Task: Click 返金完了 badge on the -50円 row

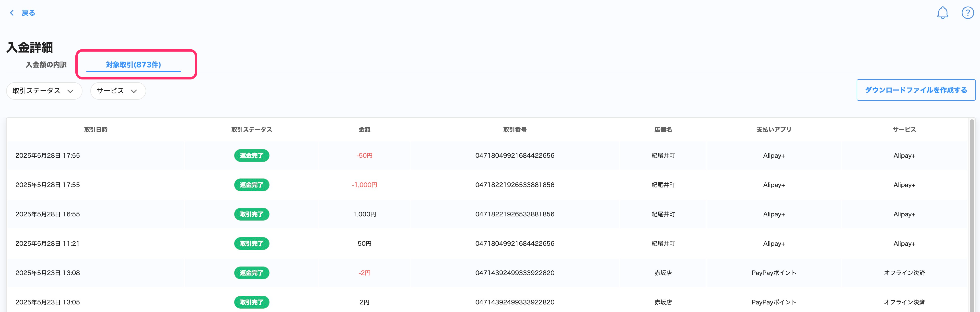Action: pyautogui.click(x=251, y=156)
